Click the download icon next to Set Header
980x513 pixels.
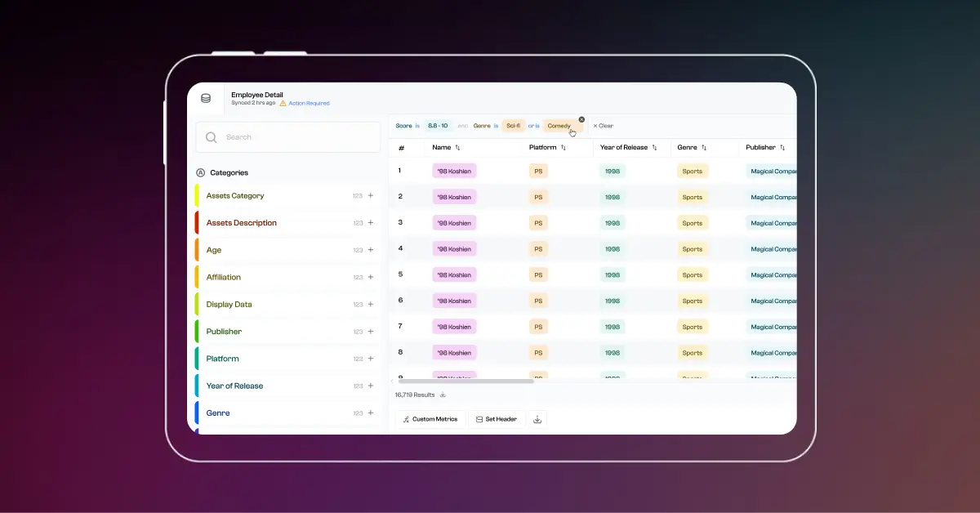pos(537,418)
